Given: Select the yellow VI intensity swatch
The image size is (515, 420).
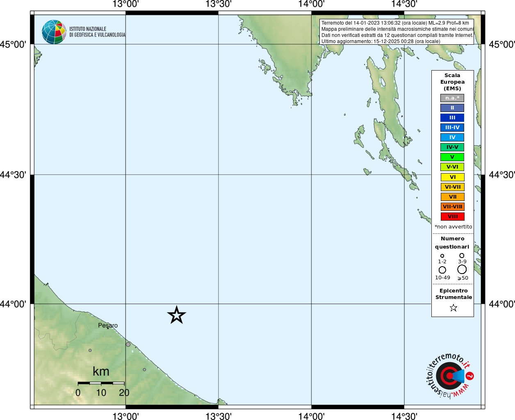Looking at the screenshot, I should coord(452,177).
